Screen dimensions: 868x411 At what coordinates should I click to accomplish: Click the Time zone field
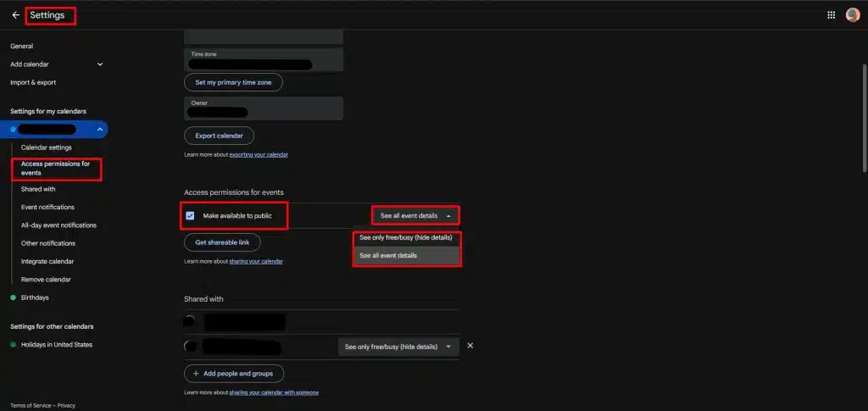[x=263, y=59]
